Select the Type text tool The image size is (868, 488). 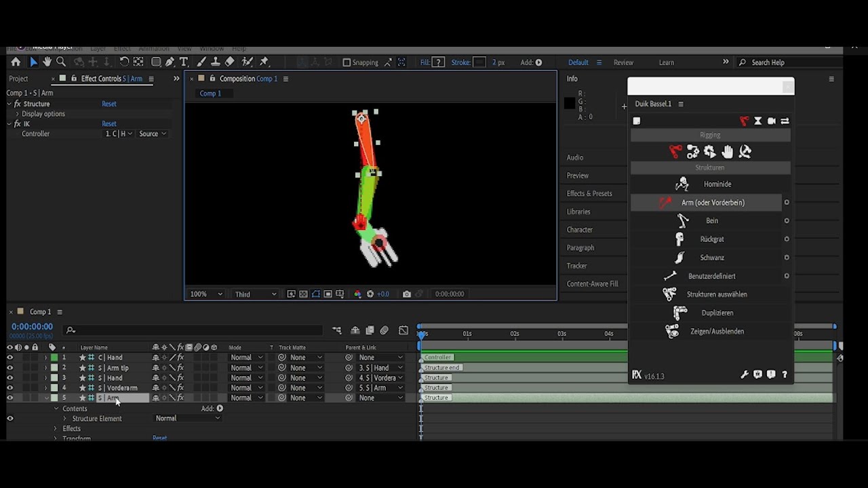click(183, 62)
